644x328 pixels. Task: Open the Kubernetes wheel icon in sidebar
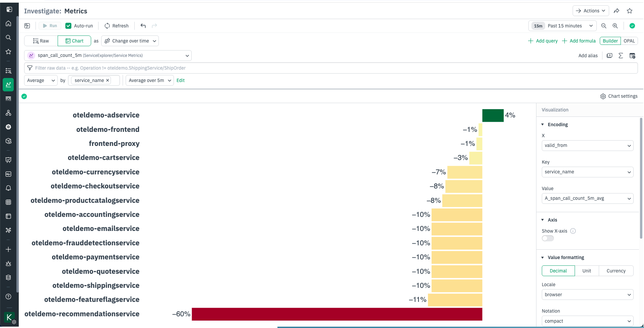click(8, 127)
